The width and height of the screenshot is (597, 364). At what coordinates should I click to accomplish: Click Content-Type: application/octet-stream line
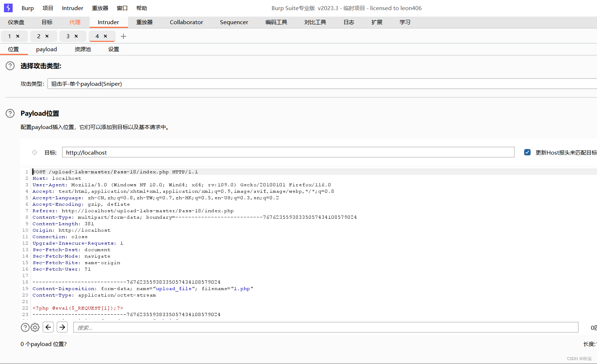(x=94, y=295)
